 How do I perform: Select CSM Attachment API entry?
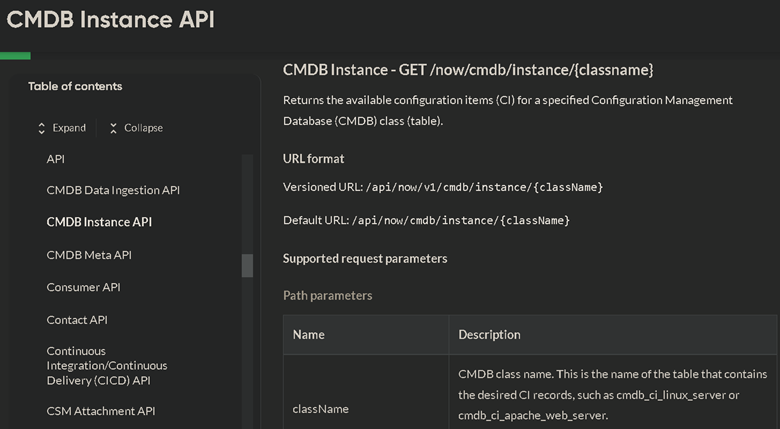pos(100,411)
